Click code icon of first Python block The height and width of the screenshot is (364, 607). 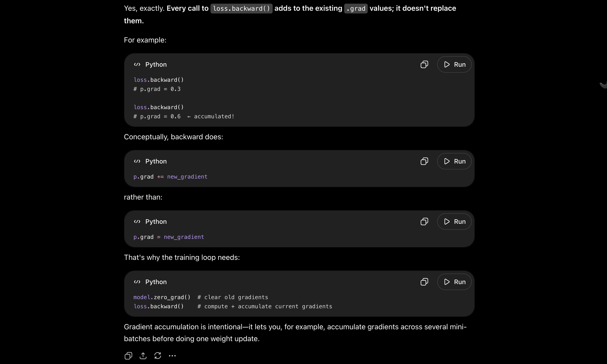[137, 64]
